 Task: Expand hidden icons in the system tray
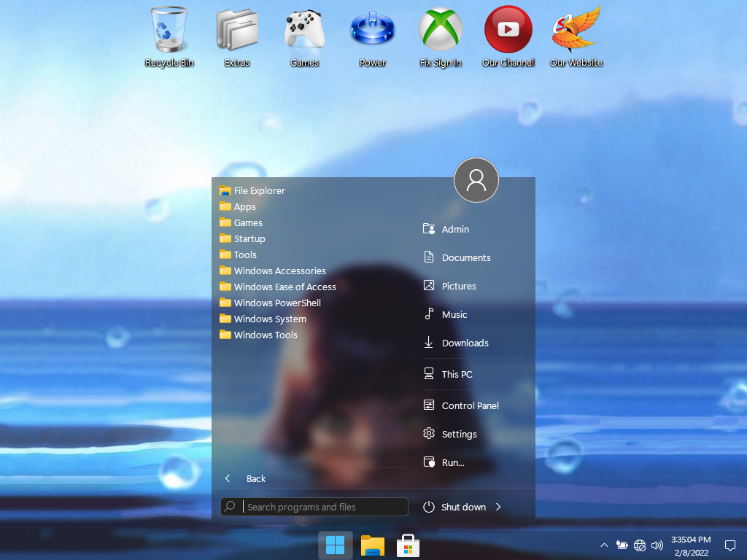[x=604, y=545]
